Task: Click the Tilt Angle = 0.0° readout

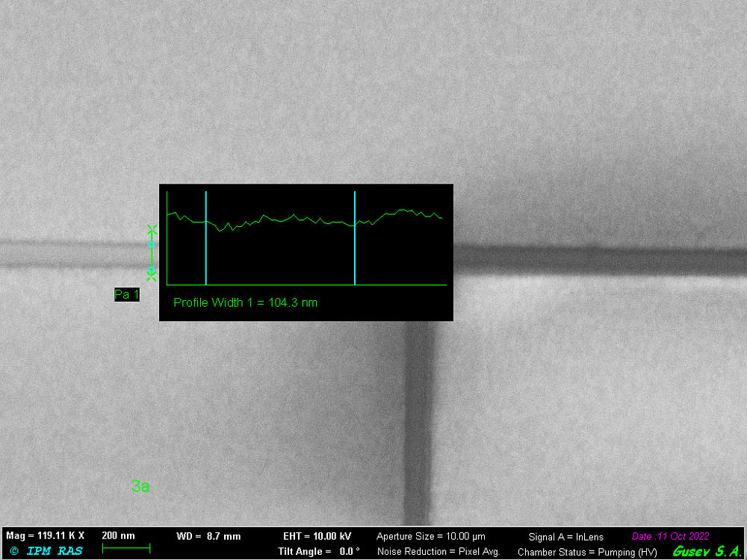Action: [x=318, y=551]
